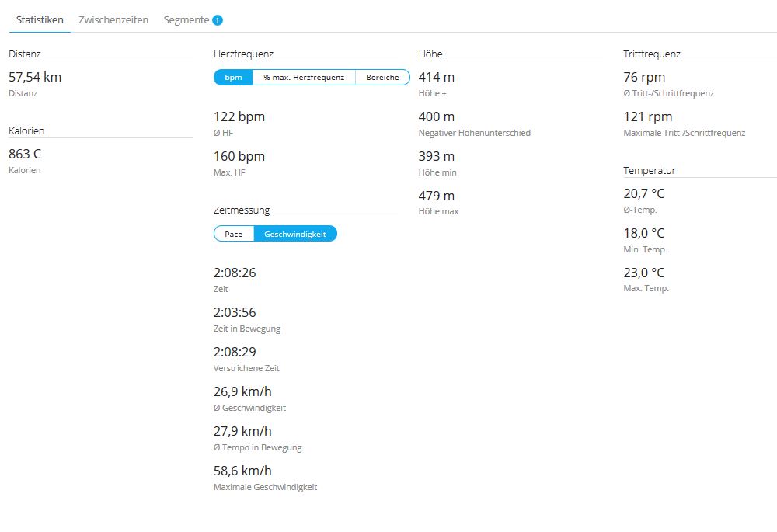This screenshot has width=777, height=532.
Task: Select the bpm heart rate toggle
Action: click(233, 77)
